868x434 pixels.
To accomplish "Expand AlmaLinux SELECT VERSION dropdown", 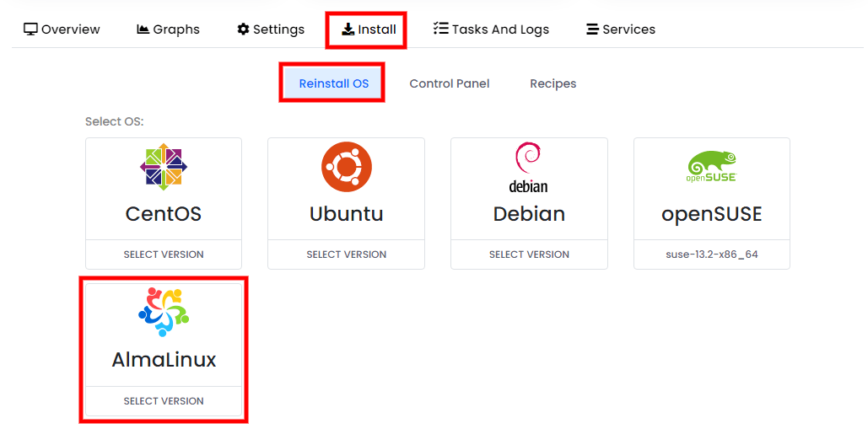I will 164,401.
